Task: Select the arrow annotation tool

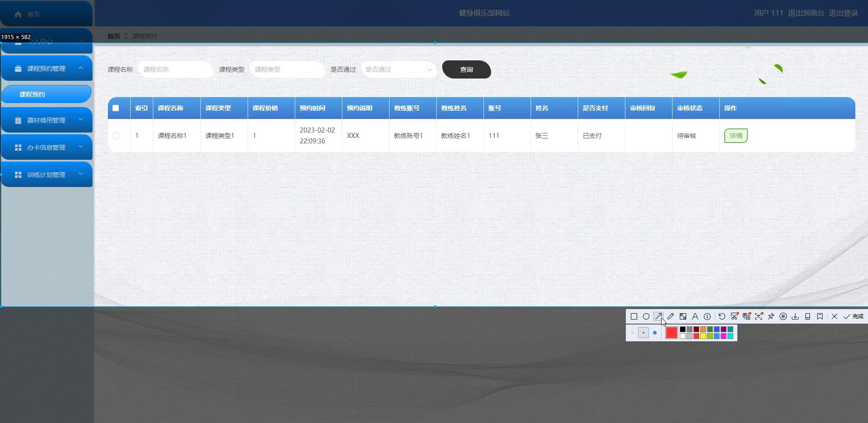Action: (x=658, y=316)
